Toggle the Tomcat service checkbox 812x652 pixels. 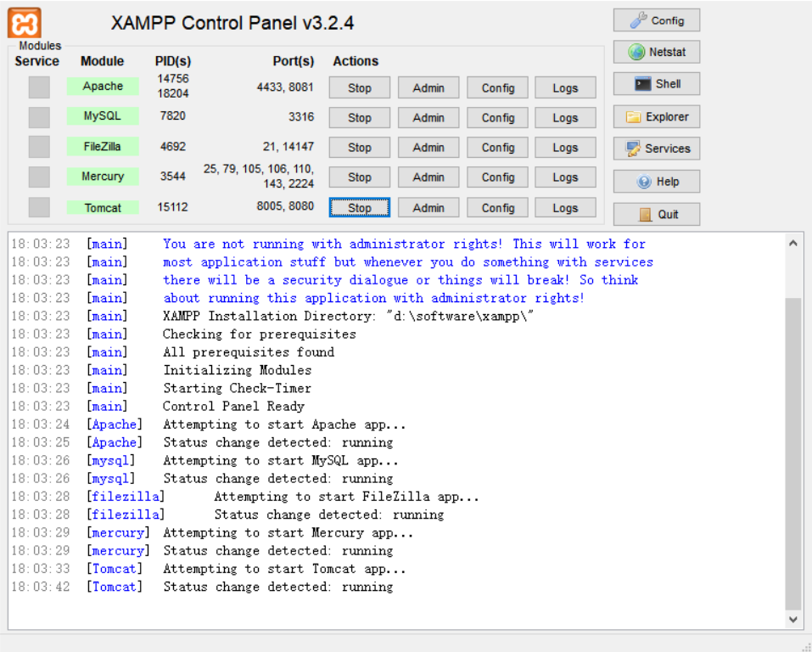pos(39,207)
